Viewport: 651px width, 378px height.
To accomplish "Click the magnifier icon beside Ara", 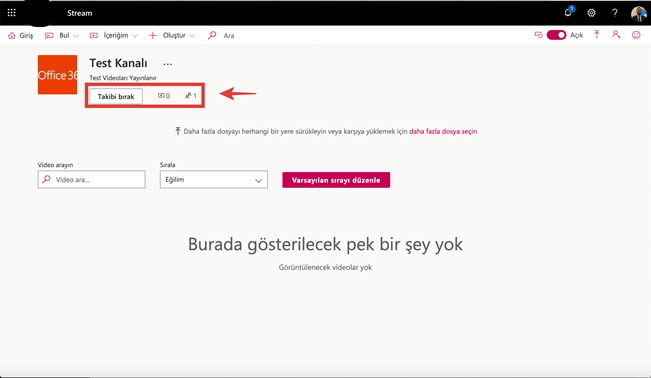I will (x=212, y=35).
